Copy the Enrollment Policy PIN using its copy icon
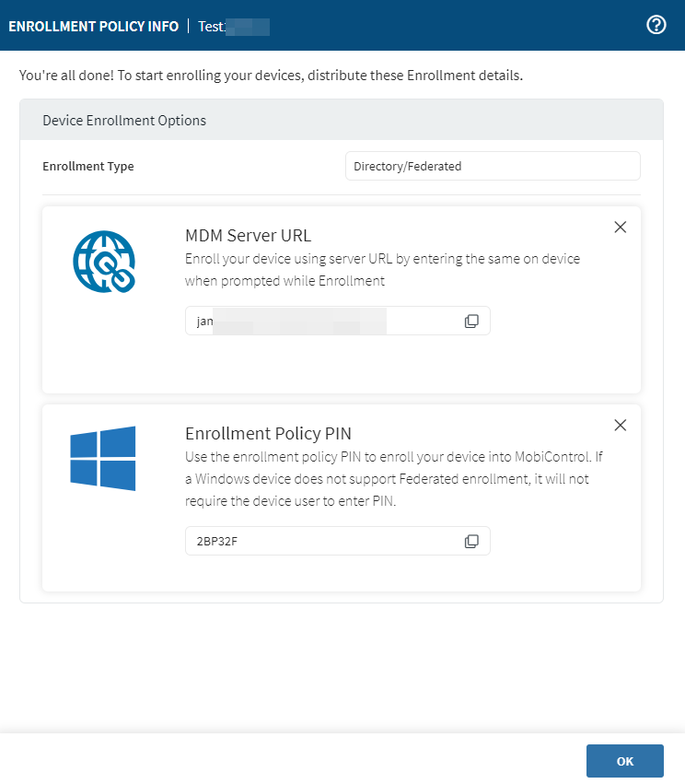The image size is (685, 784). (471, 541)
